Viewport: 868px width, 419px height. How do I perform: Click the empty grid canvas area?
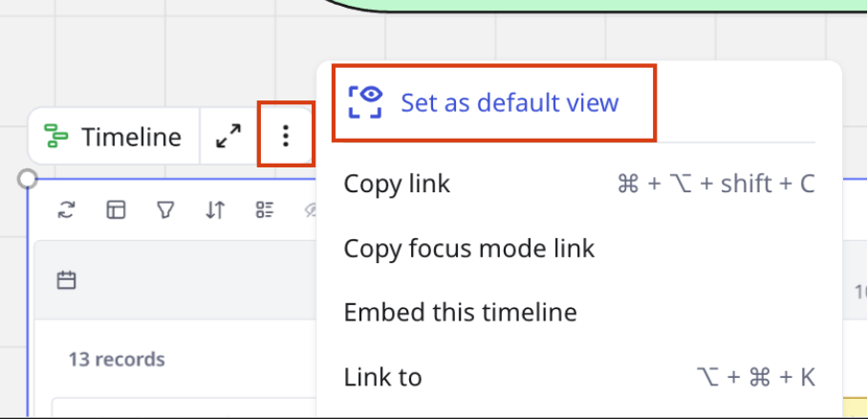pyautogui.click(x=166, y=61)
